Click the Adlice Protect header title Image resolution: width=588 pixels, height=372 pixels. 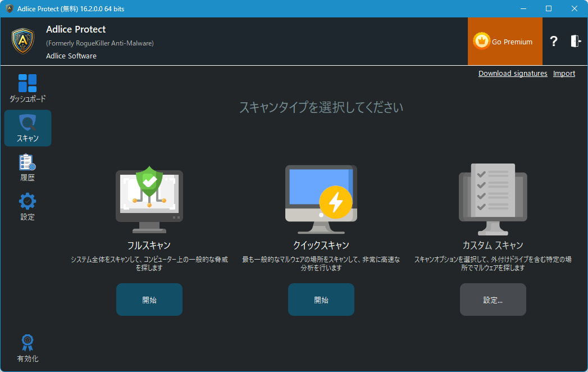pos(76,29)
